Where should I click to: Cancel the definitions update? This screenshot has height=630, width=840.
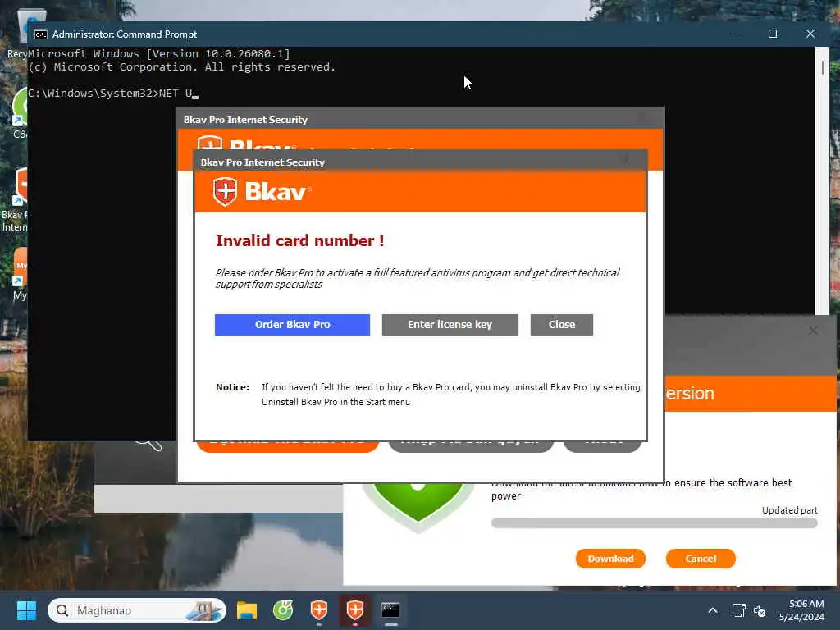(x=701, y=558)
